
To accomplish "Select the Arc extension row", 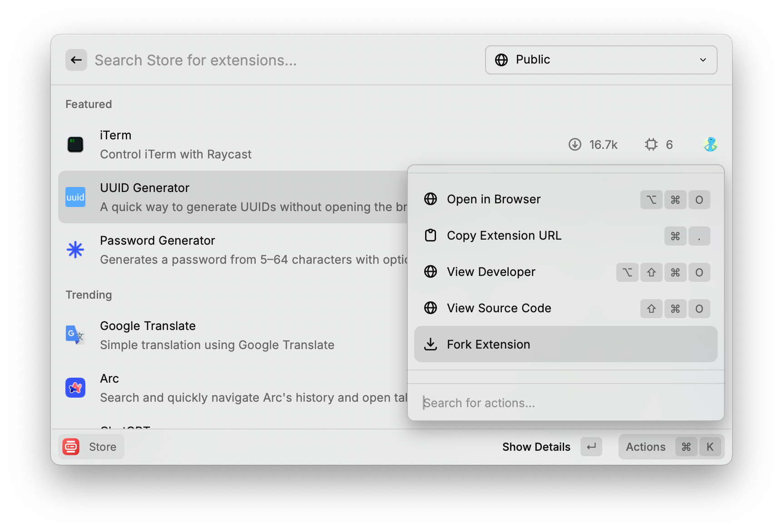I will click(x=233, y=388).
